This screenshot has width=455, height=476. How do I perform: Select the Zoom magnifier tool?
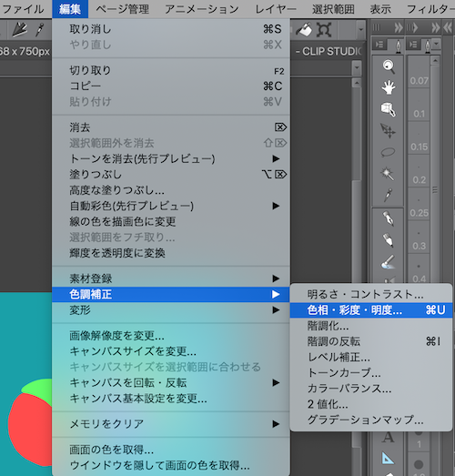tap(389, 66)
